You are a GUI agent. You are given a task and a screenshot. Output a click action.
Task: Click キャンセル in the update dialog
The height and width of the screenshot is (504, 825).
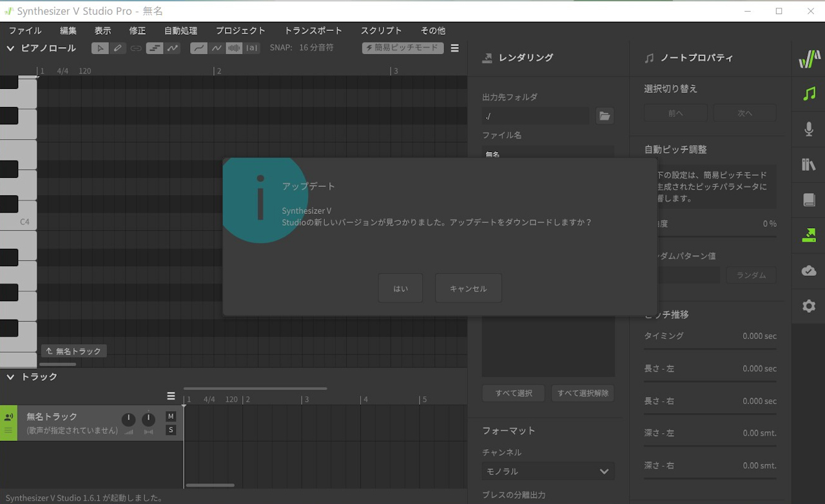469,288
